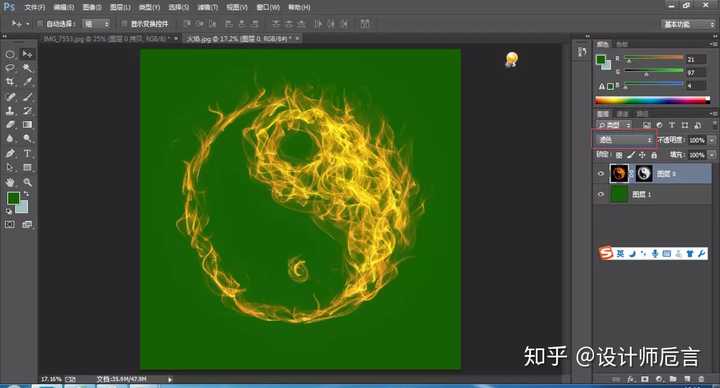Open the blend mode dropdown
The height and width of the screenshot is (388, 720).
tap(624, 140)
